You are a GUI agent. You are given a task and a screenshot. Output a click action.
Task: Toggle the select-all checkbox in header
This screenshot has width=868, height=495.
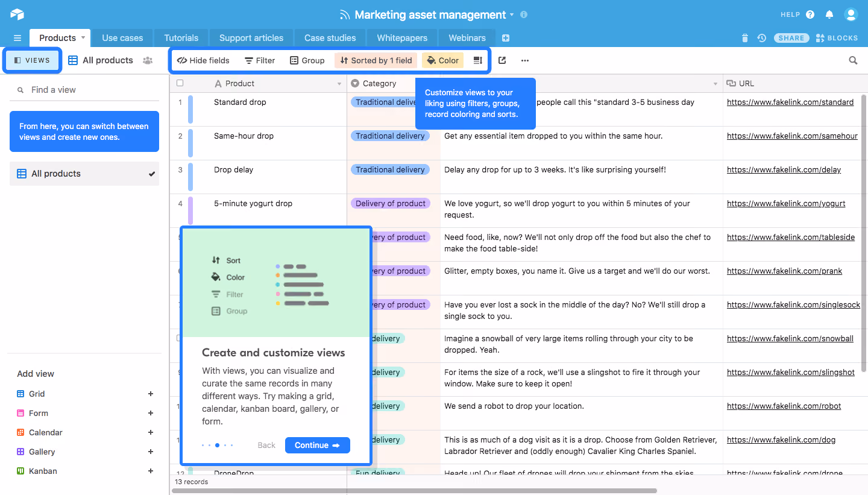click(x=180, y=83)
